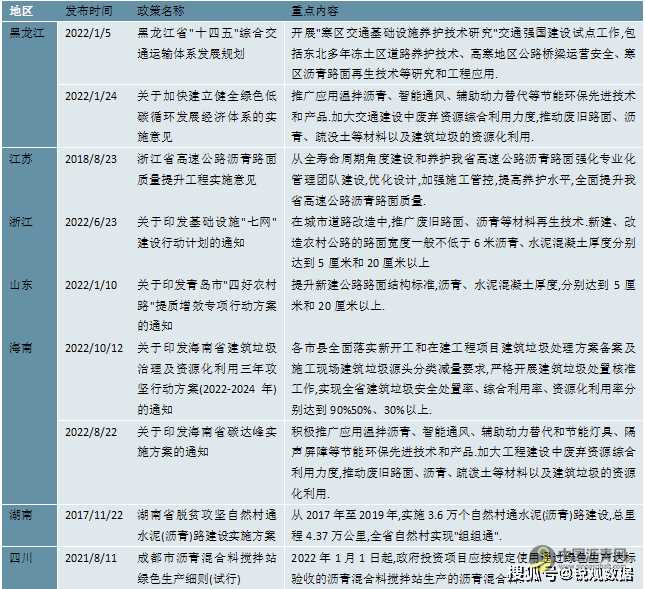Viewport: 645px width, 589px height.
Task: Click content starting 各市县全面落实新开工
Action: pos(463,379)
